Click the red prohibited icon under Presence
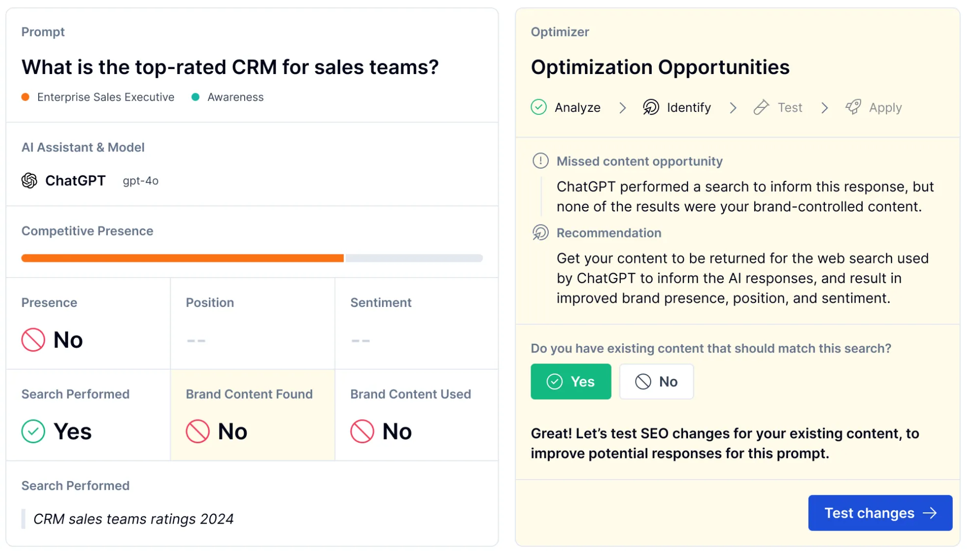 tap(33, 339)
